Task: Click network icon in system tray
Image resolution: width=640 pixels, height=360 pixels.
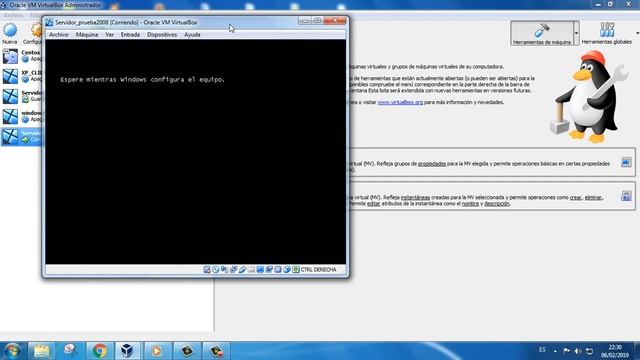Action: point(589,351)
